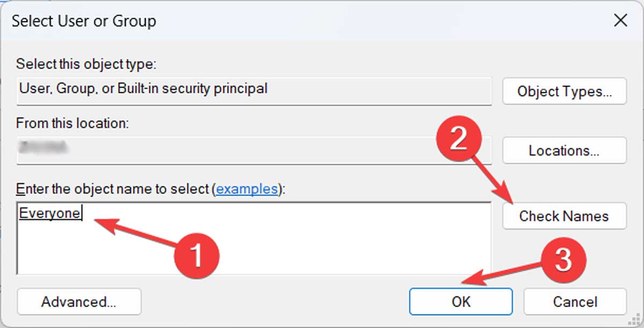The width and height of the screenshot is (644, 328).
Task: Open Advanced... search options
Action: coord(79,301)
